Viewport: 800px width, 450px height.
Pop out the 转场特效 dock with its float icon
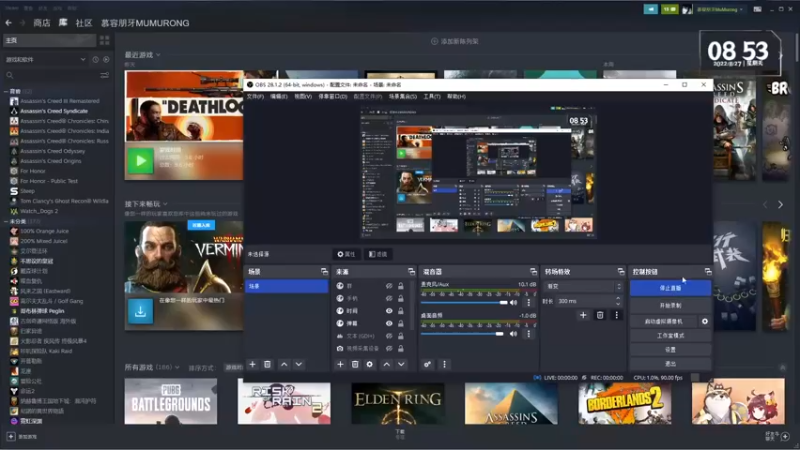click(621, 271)
